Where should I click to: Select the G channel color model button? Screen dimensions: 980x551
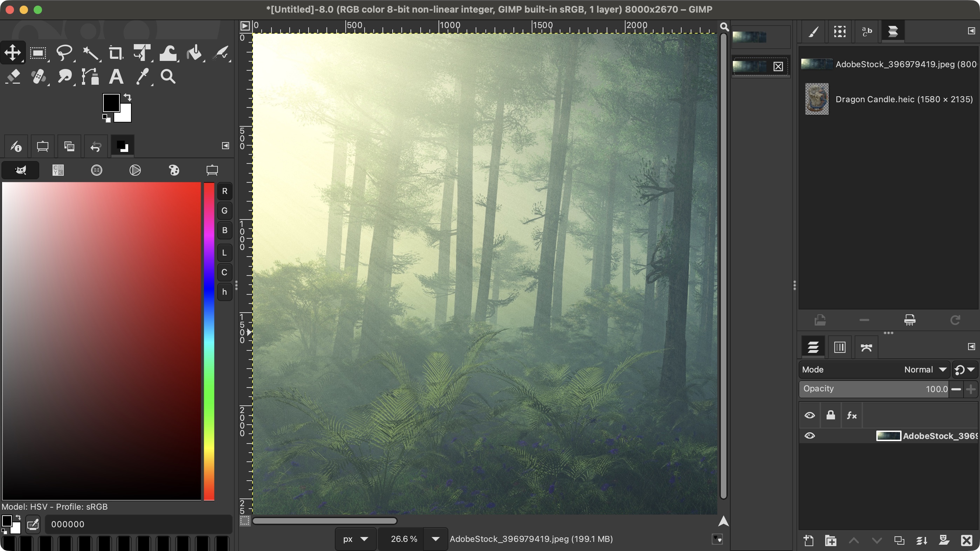click(225, 211)
